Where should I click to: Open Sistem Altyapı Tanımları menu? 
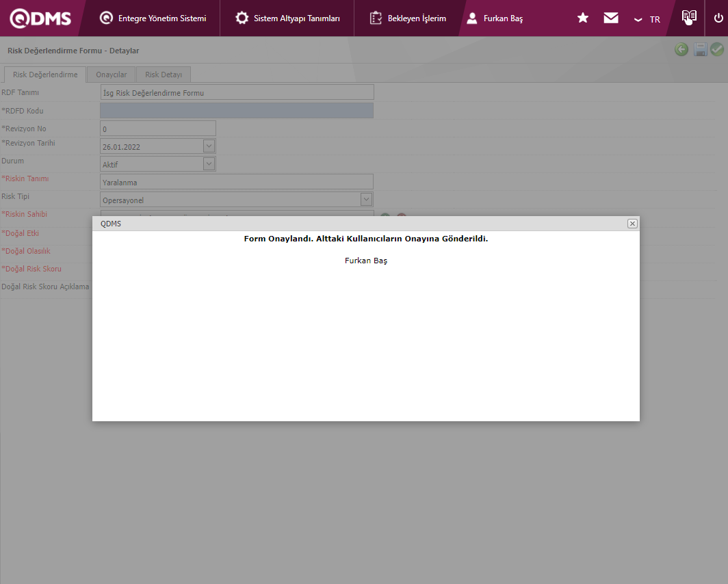tap(287, 18)
